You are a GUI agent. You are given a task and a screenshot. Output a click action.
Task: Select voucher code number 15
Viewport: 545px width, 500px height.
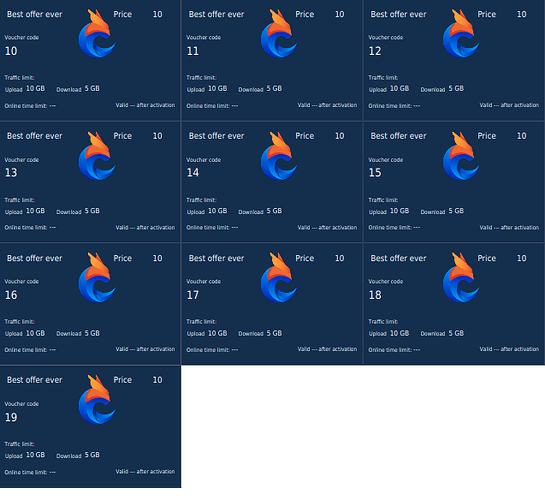[x=375, y=173]
